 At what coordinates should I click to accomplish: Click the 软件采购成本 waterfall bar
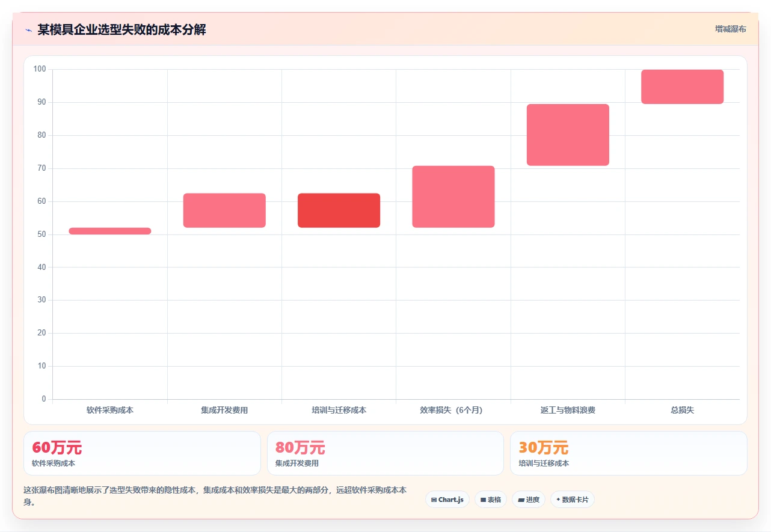110,231
